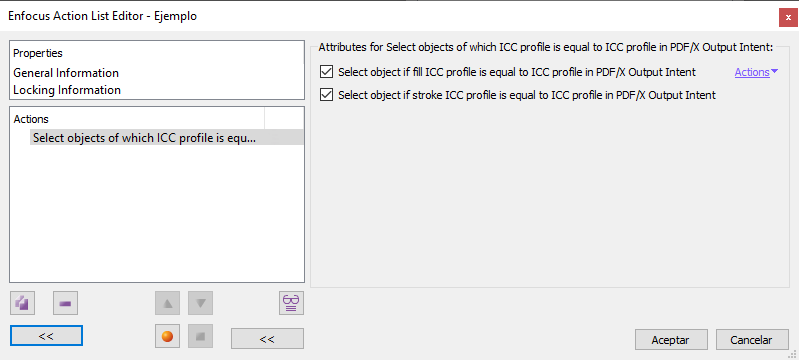Click the glasses preview icon
This screenshot has width=799, height=360.
[291, 304]
